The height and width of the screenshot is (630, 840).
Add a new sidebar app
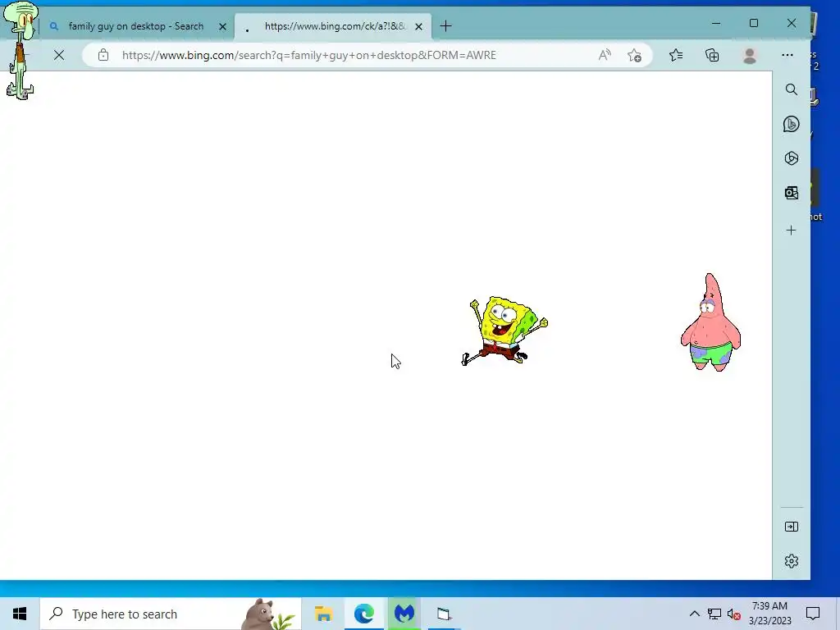[792, 231]
